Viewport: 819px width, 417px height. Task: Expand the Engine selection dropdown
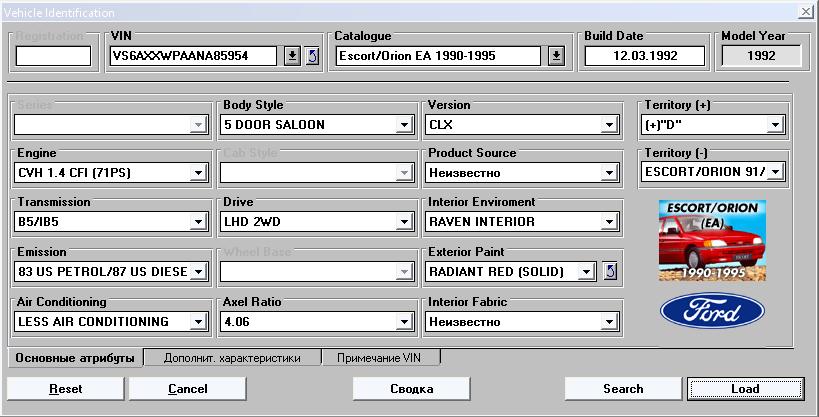(x=199, y=174)
